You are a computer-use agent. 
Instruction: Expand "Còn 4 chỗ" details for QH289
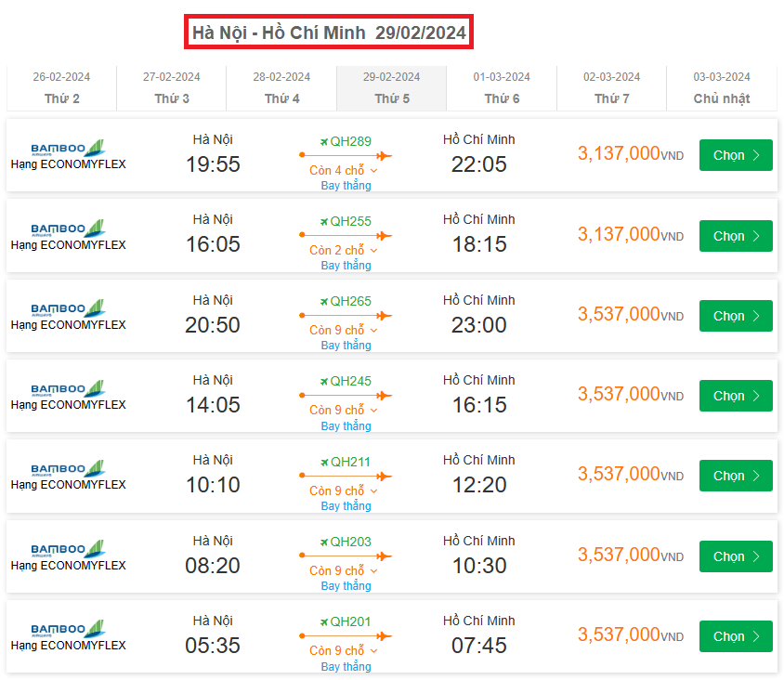[344, 171]
